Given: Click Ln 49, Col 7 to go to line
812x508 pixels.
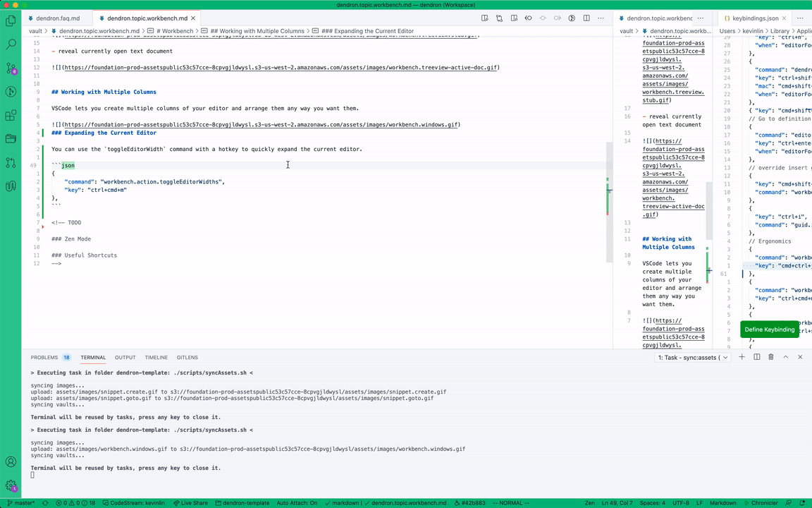Looking at the screenshot, I should point(617,503).
